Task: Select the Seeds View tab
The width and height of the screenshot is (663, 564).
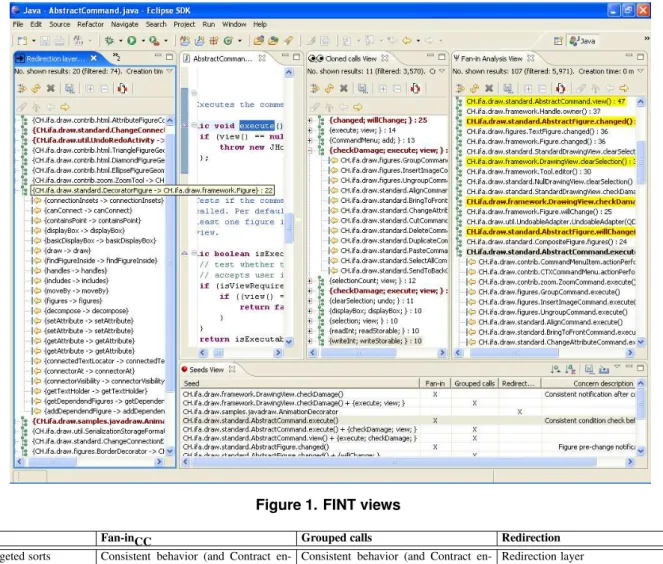Action: 208,370
